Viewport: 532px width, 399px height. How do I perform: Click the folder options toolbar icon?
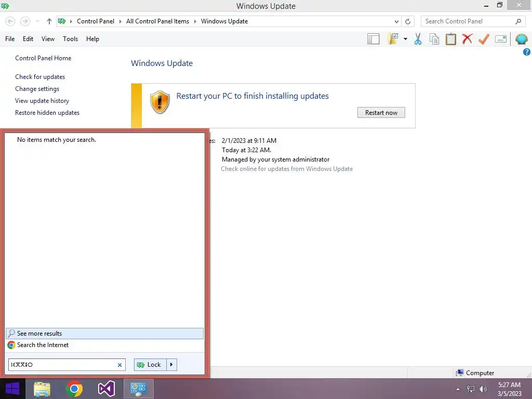(x=393, y=39)
